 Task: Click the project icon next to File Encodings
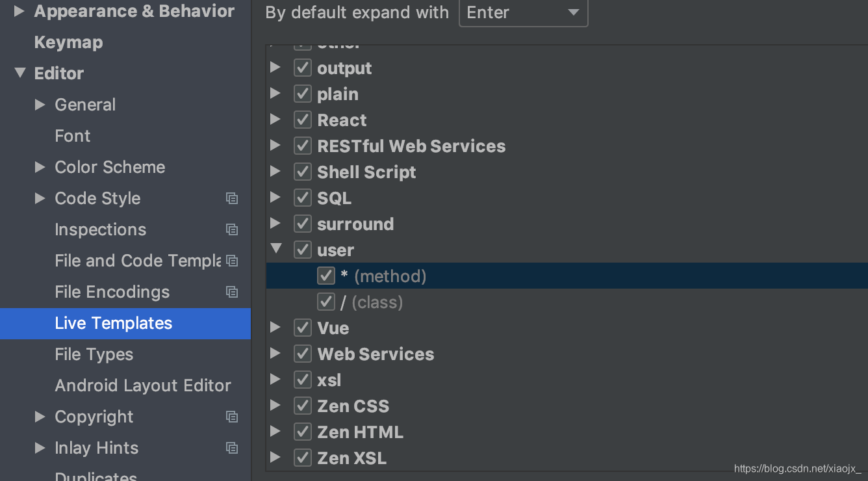[232, 292]
